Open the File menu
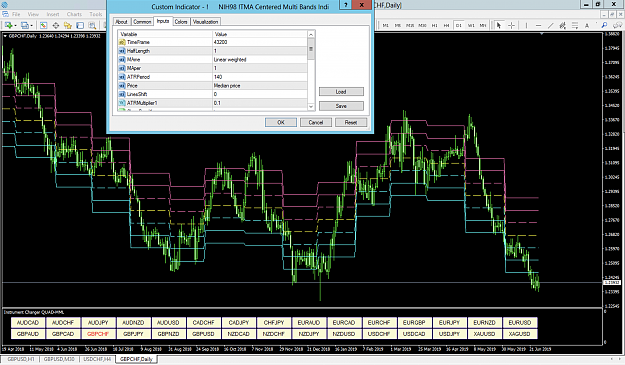The width and height of the screenshot is (625, 365). coord(16,14)
